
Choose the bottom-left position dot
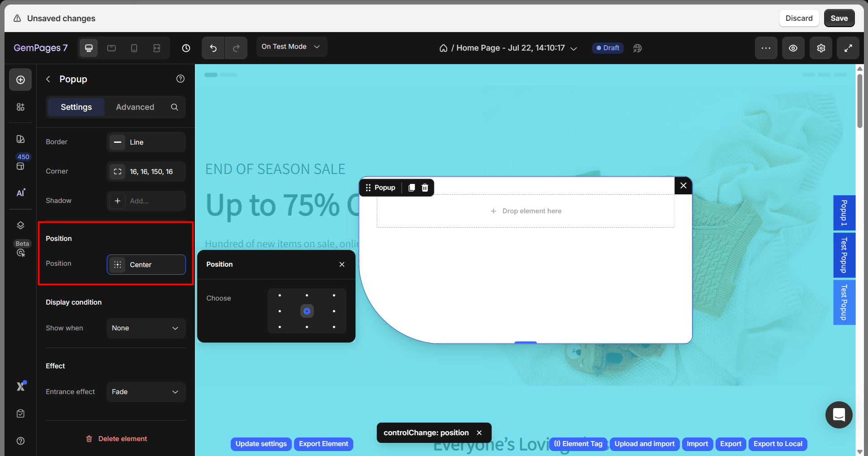tap(280, 327)
